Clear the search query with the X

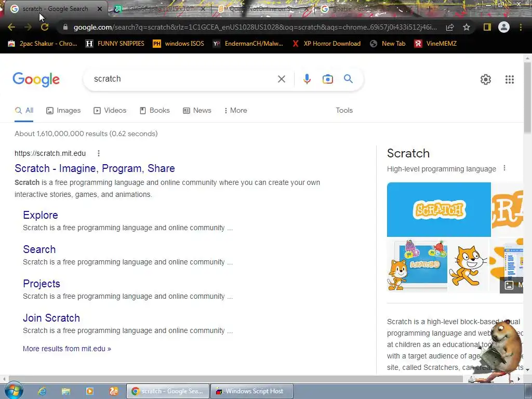point(281,79)
